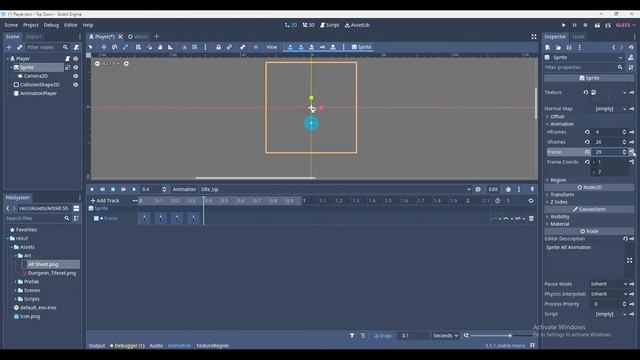Expand the Region section in Inspector
The width and height of the screenshot is (640, 360).
[x=558, y=180]
